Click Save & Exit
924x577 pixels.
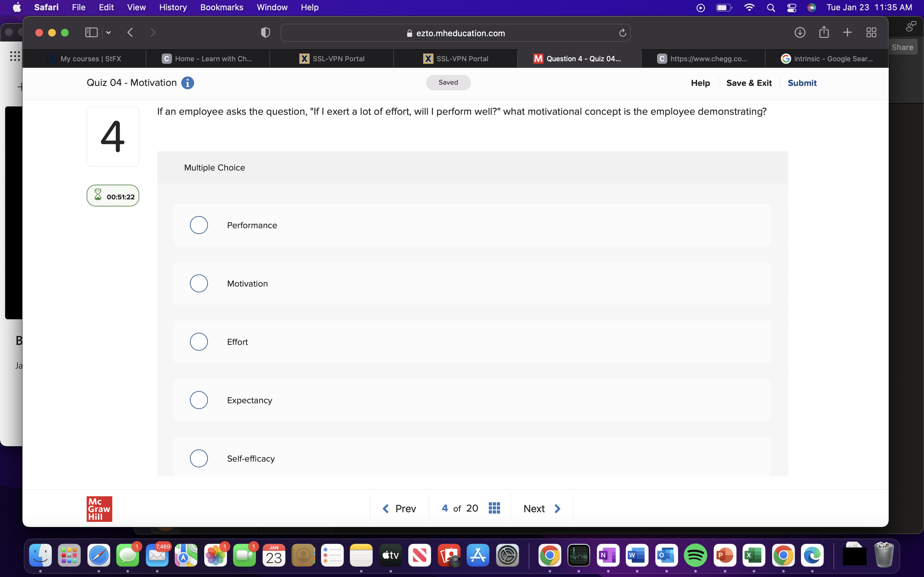point(749,83)
